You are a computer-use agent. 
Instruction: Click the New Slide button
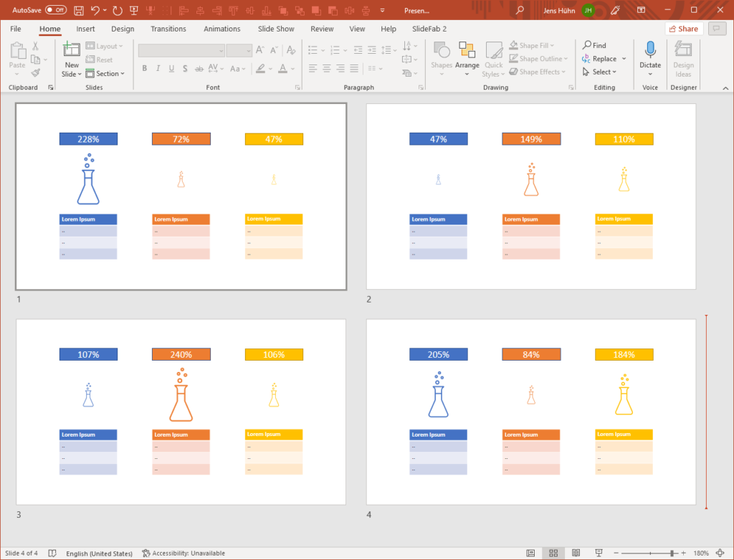pos(72,60)
